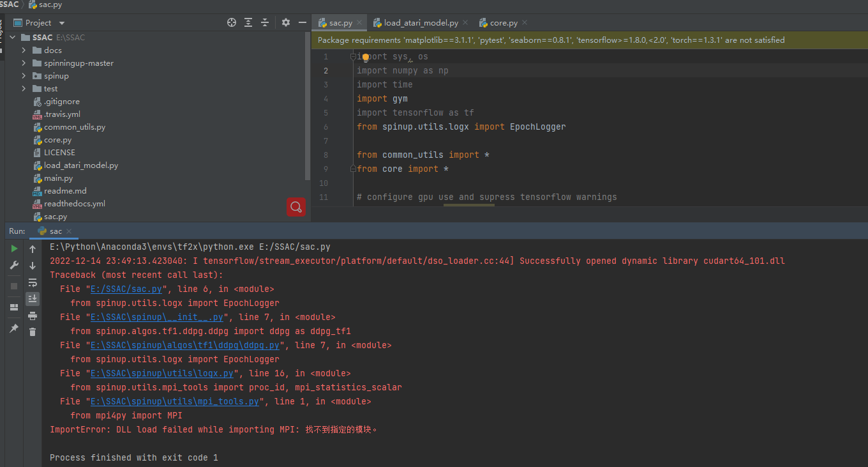Click the red search magnifier button
The image size is (868, 467).
[x=296, y=207]
